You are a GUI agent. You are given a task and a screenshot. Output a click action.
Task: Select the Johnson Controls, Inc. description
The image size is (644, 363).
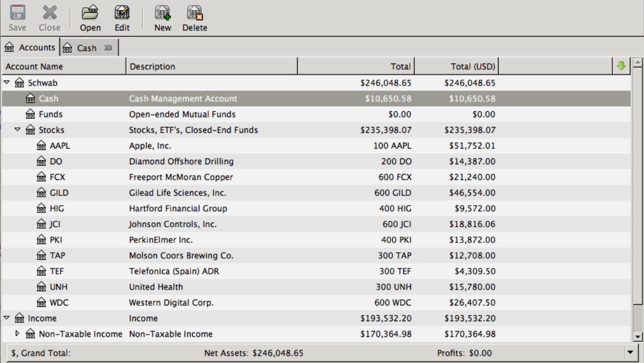(x=173, y=224)
